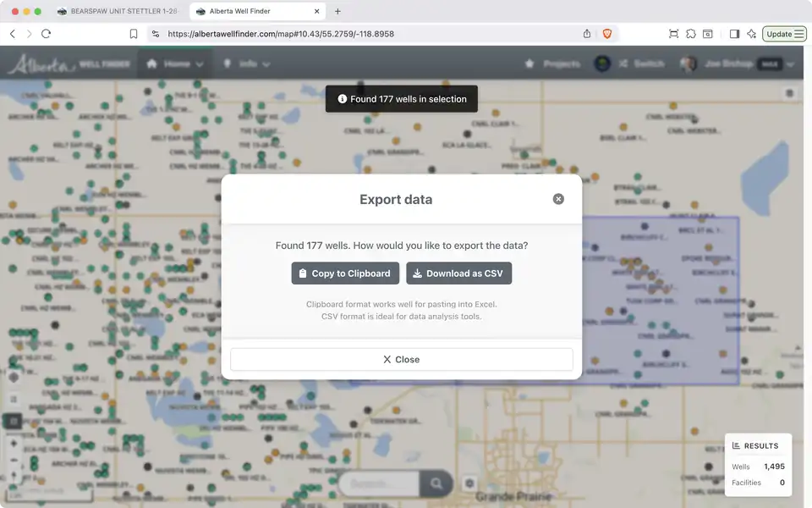Click the wide Close button in the dialog footer

(x=401, y=359)
